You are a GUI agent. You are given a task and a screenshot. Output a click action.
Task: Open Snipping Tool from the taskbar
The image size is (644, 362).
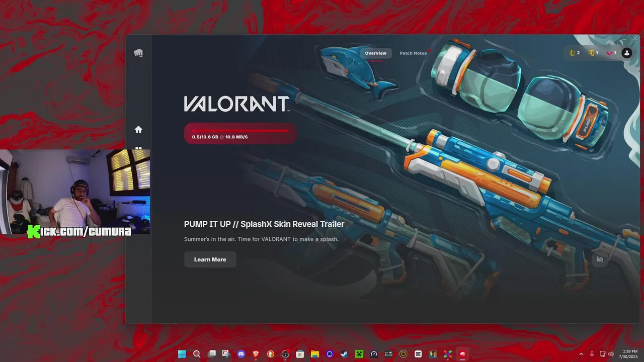pos(226,354)
